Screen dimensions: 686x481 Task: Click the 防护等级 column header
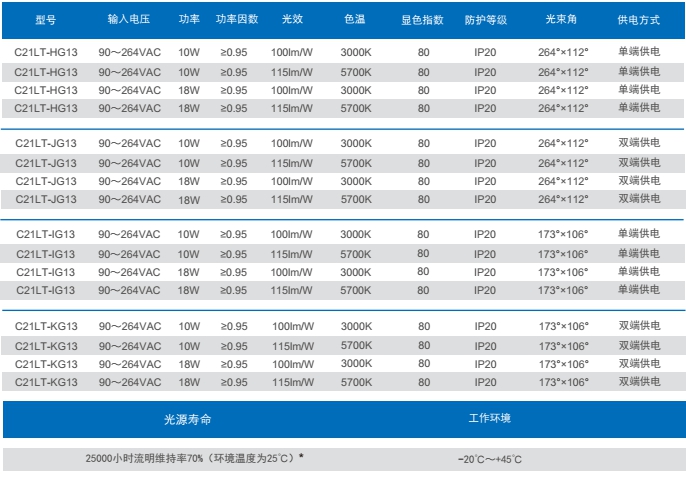pyautogui.click(x=486, y=20)
